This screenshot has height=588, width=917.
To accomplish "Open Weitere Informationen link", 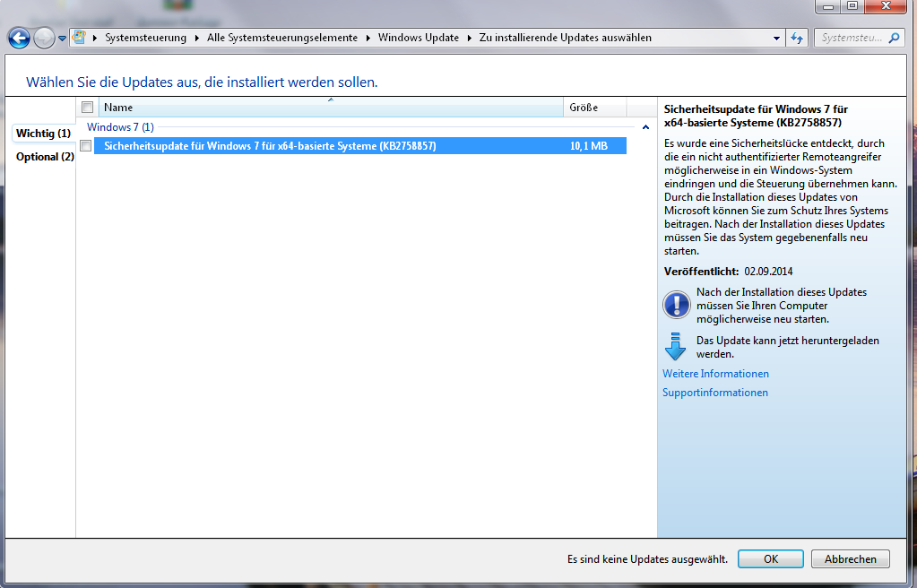I will pyautogui.click(x=716, y=374).
